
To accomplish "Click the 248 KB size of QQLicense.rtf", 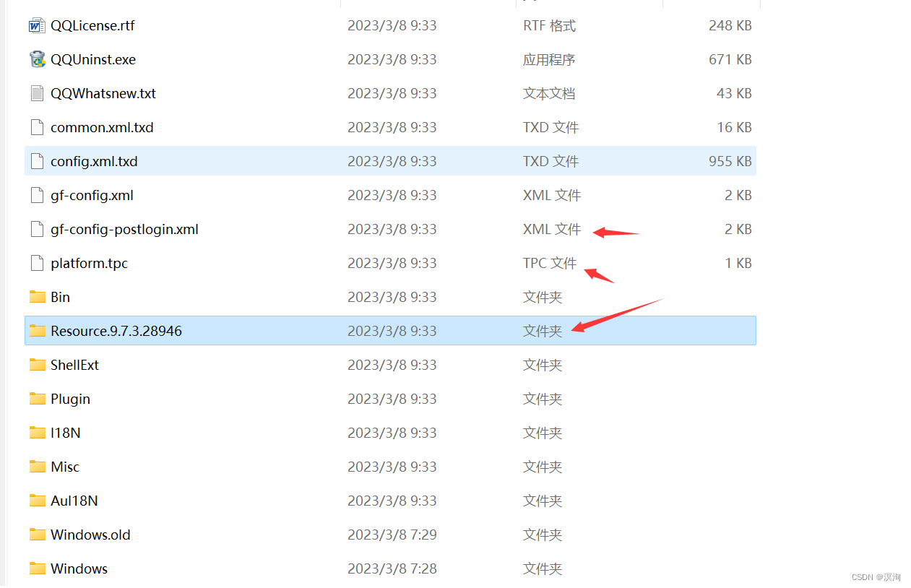I will (730, 26).
